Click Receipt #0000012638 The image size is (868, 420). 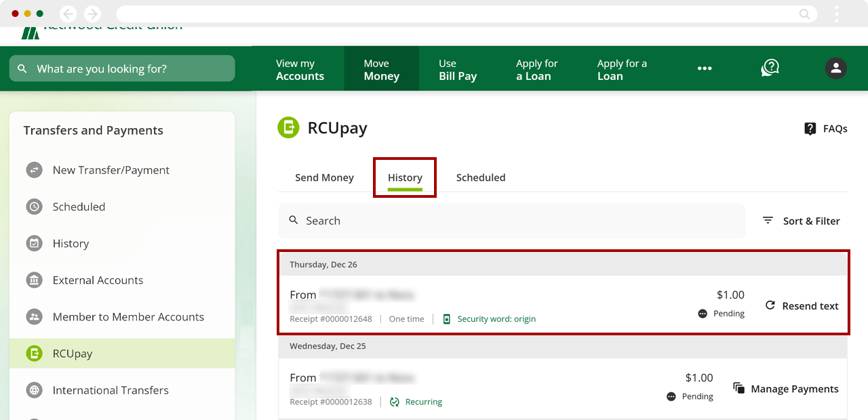pyautogui.click(x=331, y=402)
